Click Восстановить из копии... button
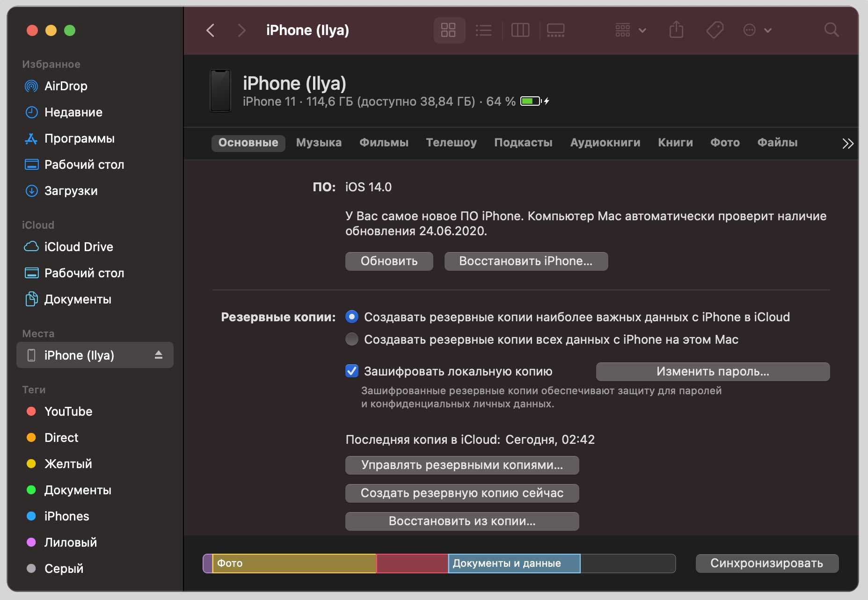This screenshot has width=868, height=600. (x=462, y=521)
